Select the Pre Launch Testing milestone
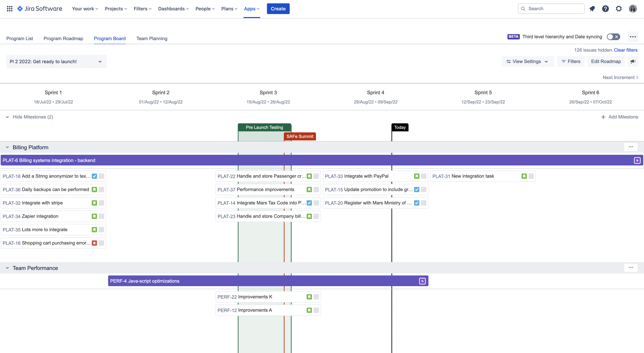This screenshot has width=644, height=353. (264, 127)
